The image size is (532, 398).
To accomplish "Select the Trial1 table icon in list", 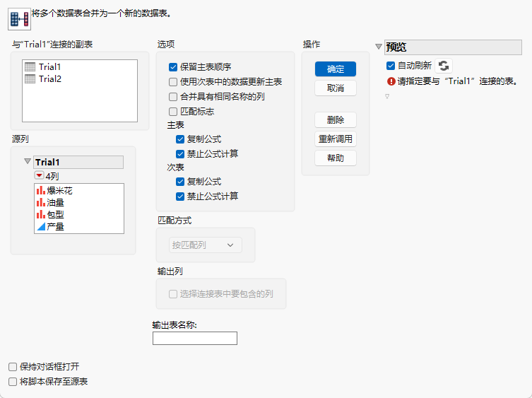I will pyautogui.click(x=30, y=67).
